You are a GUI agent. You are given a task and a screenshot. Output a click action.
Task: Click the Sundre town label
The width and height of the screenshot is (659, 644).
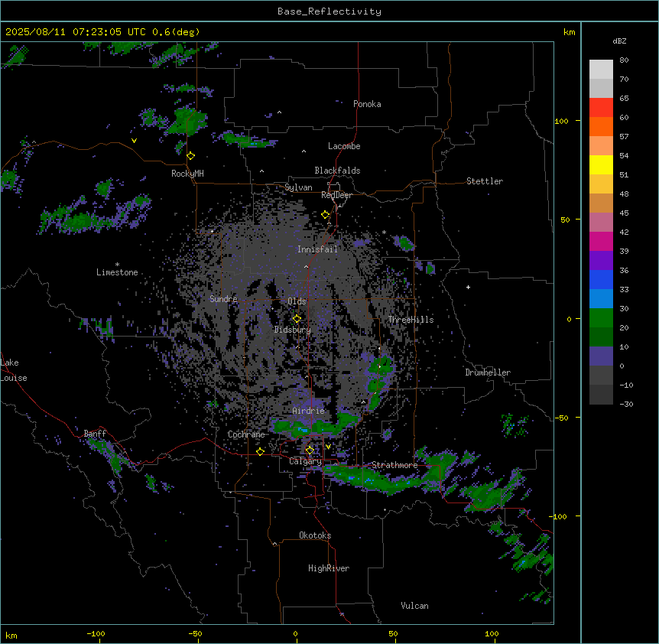pyautogui.click(x=223, y=299)
